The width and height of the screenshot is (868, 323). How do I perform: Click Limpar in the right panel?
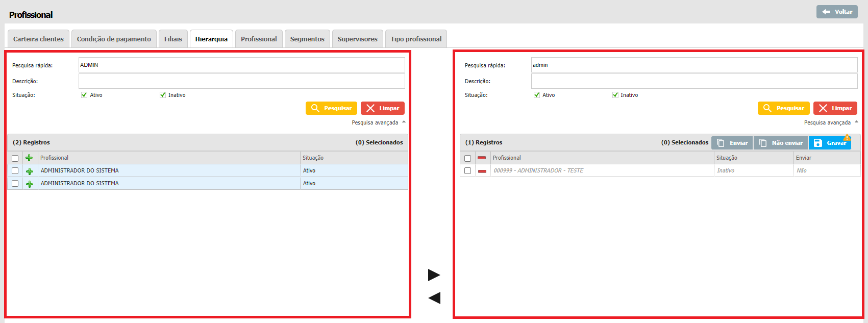[835, 108]
